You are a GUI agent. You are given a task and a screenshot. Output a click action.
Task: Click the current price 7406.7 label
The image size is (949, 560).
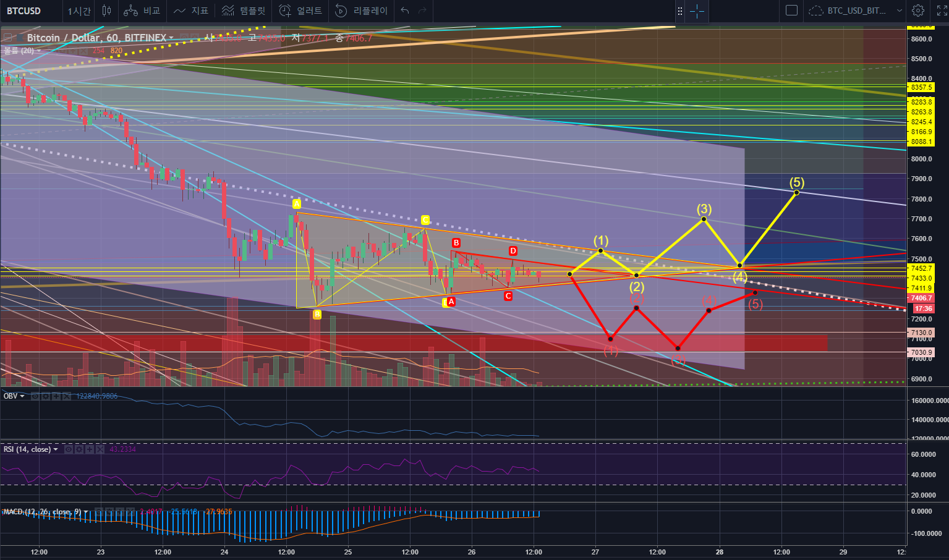921,298
